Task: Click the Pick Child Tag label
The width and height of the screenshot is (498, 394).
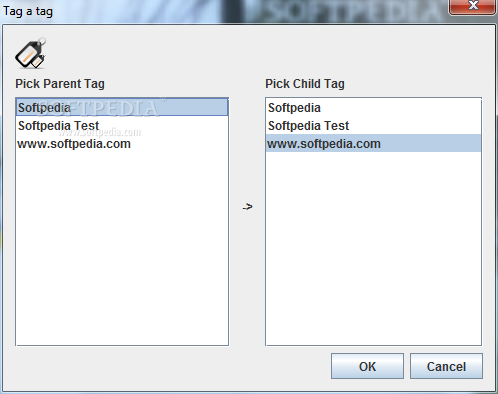Action: pos(305,84)
